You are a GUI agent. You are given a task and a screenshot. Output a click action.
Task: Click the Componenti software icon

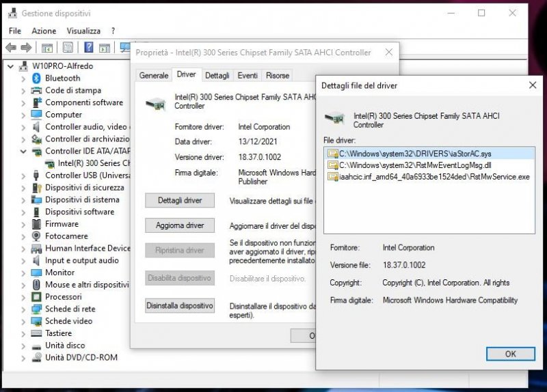37,102
